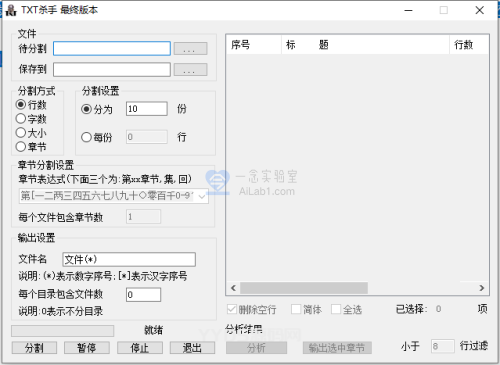
Task: Click the 分析 button
Action: (256, 348)
